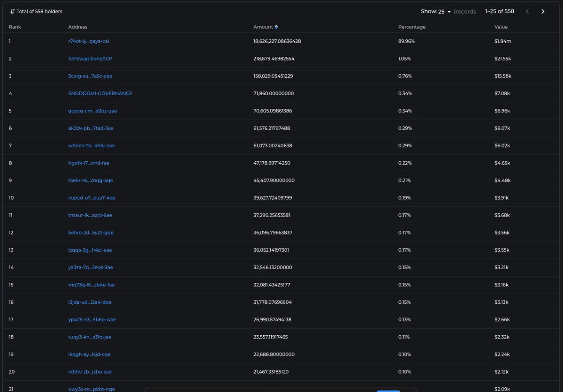Click the Amount column header
Image resolution: width=563 pixels, height=392 pixels.
point(263,27)
